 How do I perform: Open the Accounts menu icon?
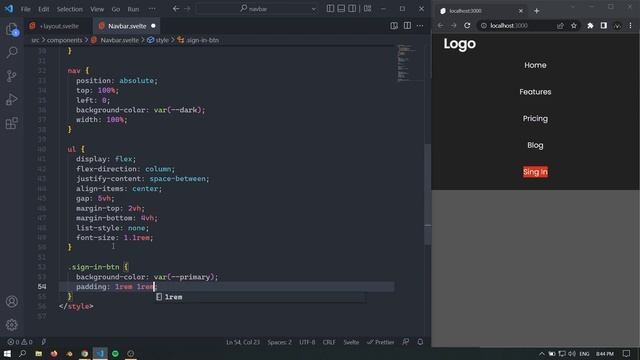coord(12,301)
